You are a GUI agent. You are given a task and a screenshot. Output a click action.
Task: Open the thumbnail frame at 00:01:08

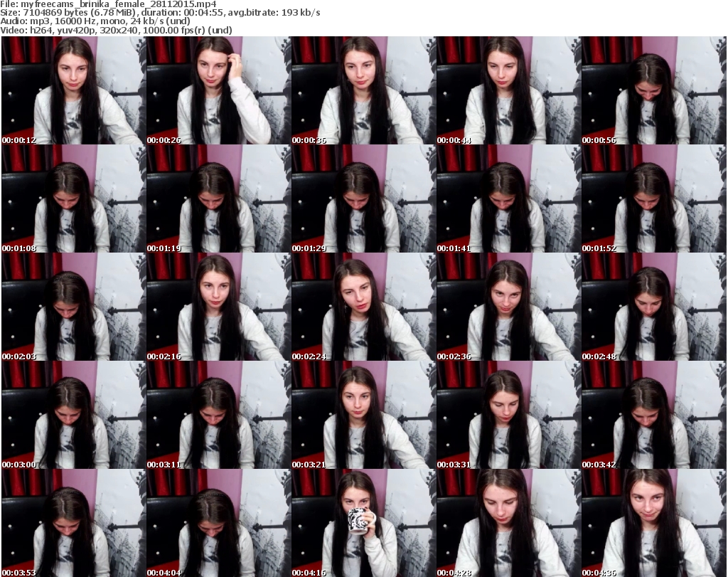(x=73, y=198)
